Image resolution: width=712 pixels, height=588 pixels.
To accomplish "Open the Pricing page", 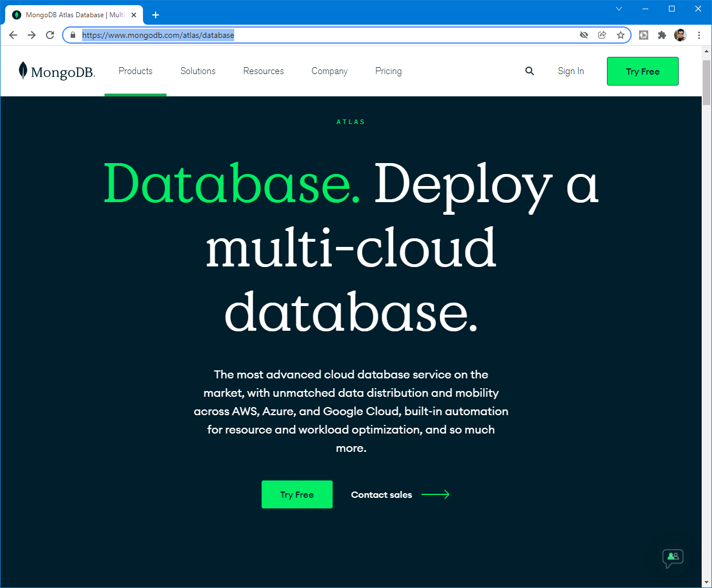I will (x=388, y=71).
